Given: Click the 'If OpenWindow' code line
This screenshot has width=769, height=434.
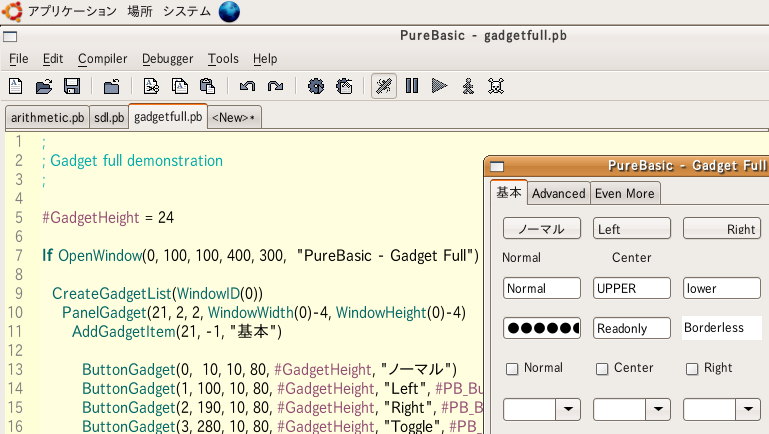Looking at the screenshot, I should click(x=260, y=256).
